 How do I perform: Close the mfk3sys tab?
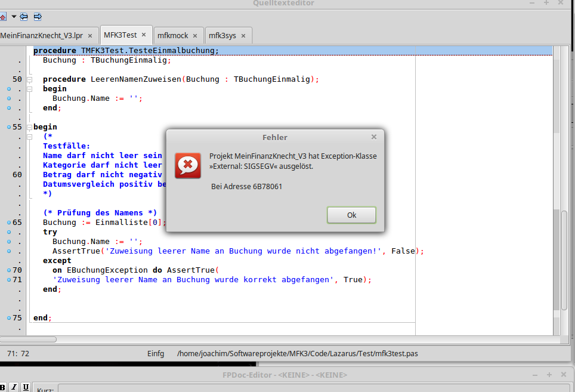[243, 35]
